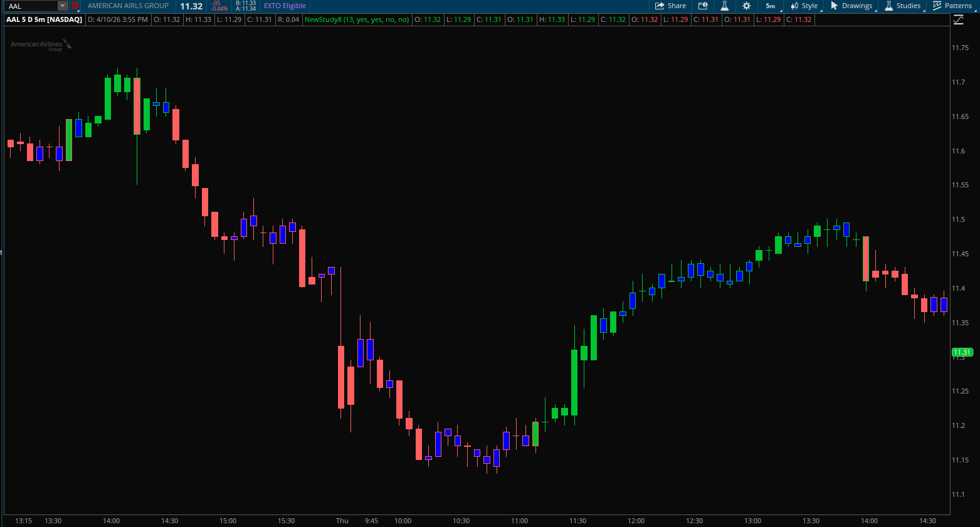Screen dimensions: 980x527
Task: Click the EXTO Eligible label
Action: pos(285,6)
